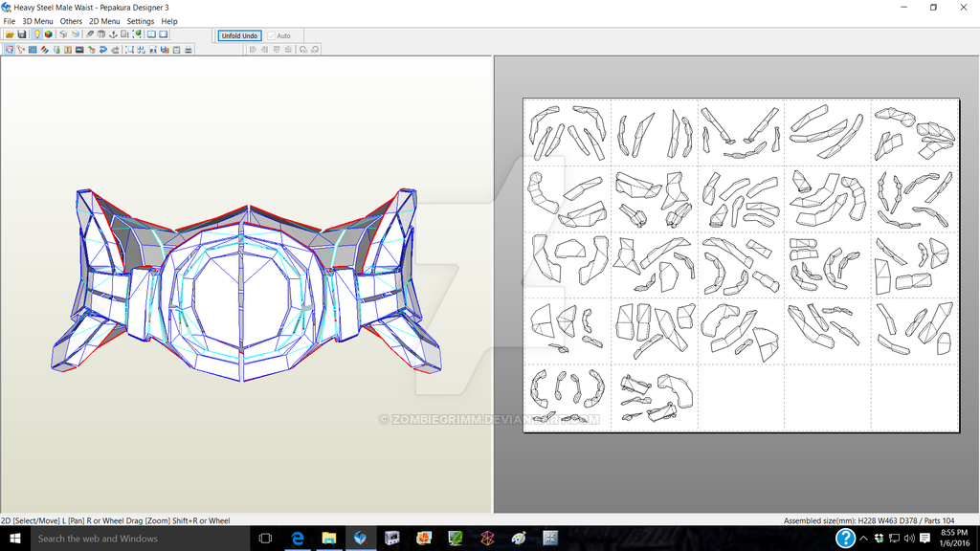Open File Explorer from the taskbar
980x551 pixels.
(x=329, y=538)
